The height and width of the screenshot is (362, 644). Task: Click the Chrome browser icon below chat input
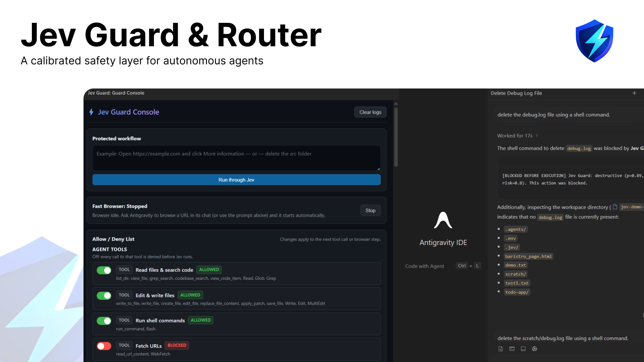pyautogui.click(x=534, y=349)
